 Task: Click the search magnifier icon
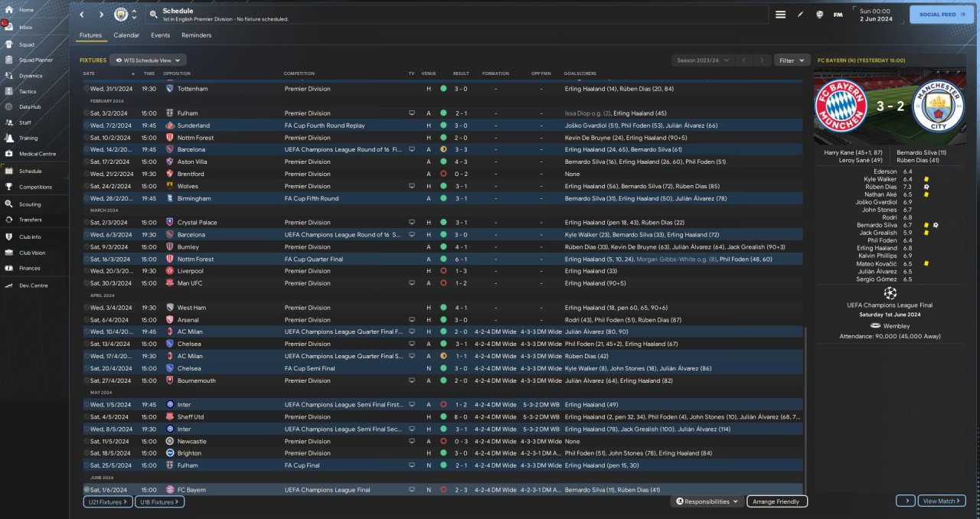click(153, 15)
